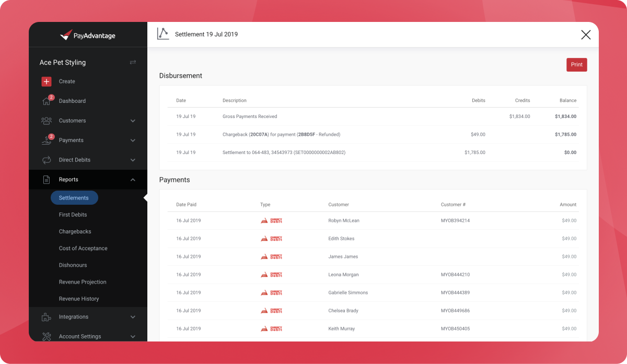Click the Customer # column header
This screenshot has width=627, height=364.
(453, 205)
